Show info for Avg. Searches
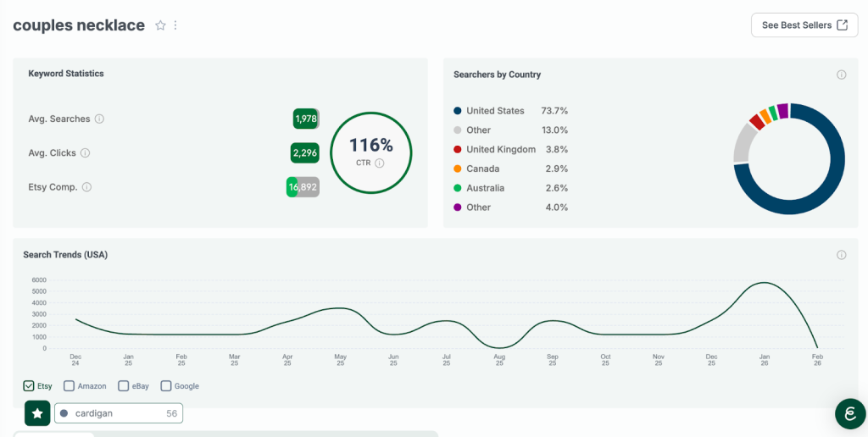The height and width of the screenshot is (437, 868). [99, 119]
